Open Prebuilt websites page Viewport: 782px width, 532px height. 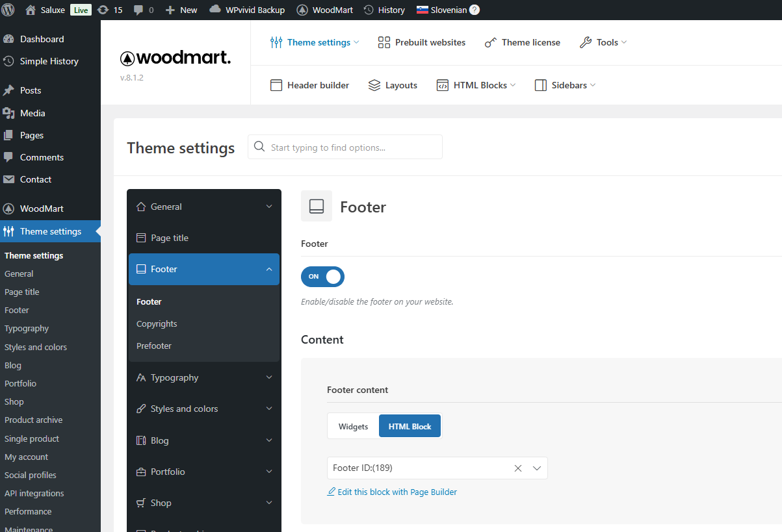coord(422,42)
